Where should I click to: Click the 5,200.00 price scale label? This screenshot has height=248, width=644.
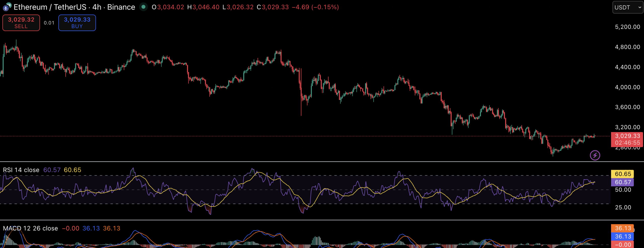coord(627,27)
